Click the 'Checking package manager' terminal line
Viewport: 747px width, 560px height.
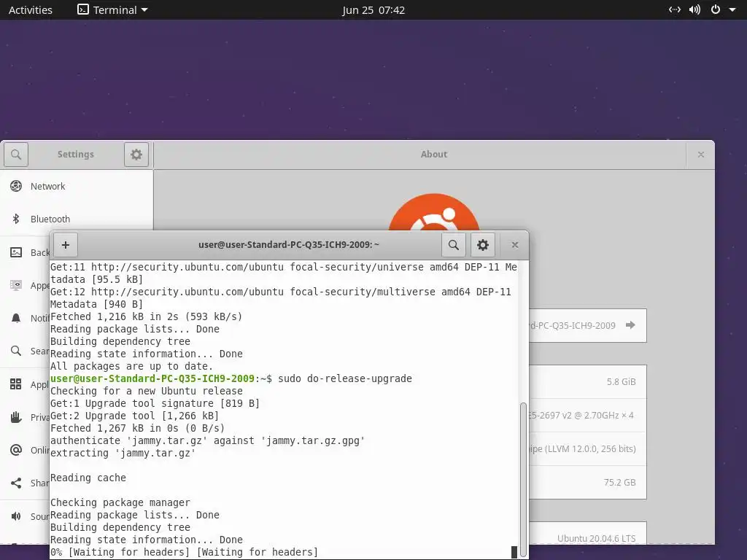[x=120, y=502]
